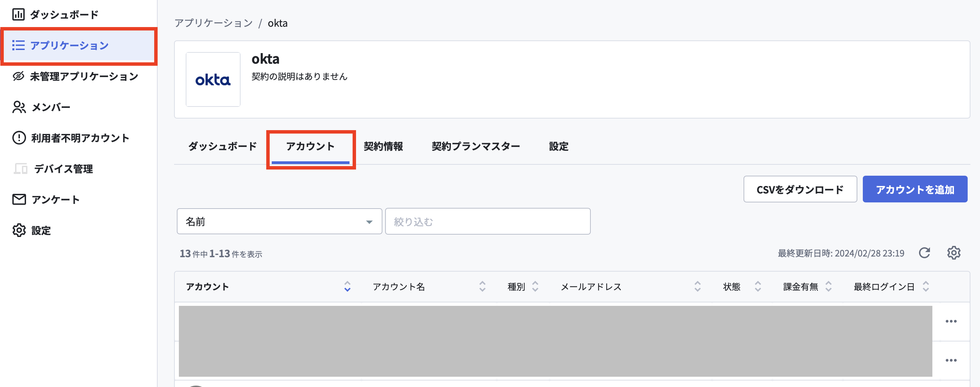Image resolution: width=980 pixels, height=387 pixels.
Task: Select the アカウント tab
Action: [x=310, y=146]
